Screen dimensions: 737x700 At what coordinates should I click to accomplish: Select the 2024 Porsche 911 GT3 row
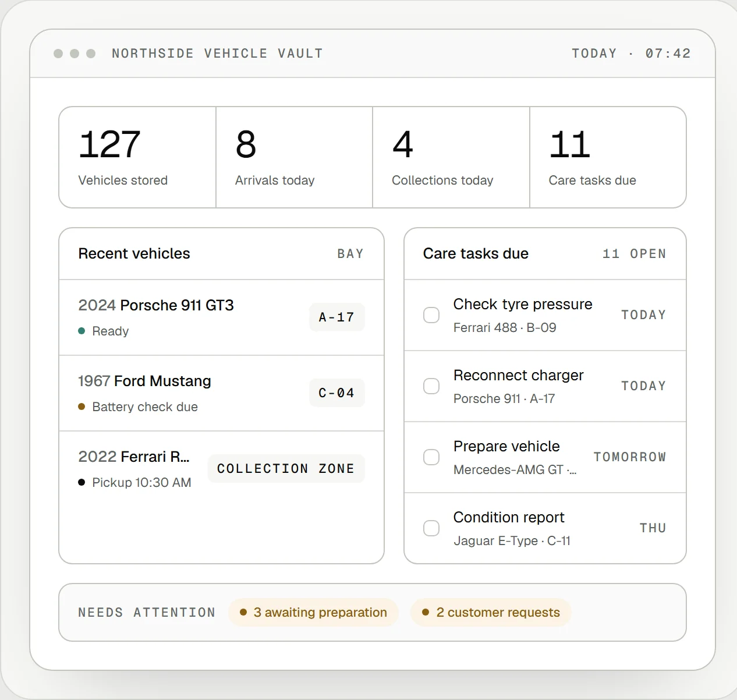coord(221,317)
